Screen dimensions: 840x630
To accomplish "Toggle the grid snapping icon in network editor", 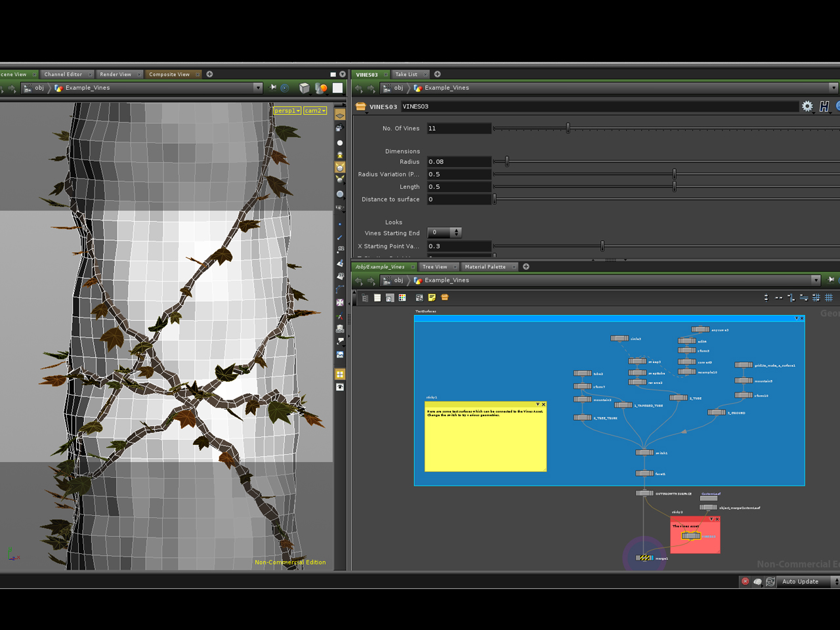I will (829, 298).
